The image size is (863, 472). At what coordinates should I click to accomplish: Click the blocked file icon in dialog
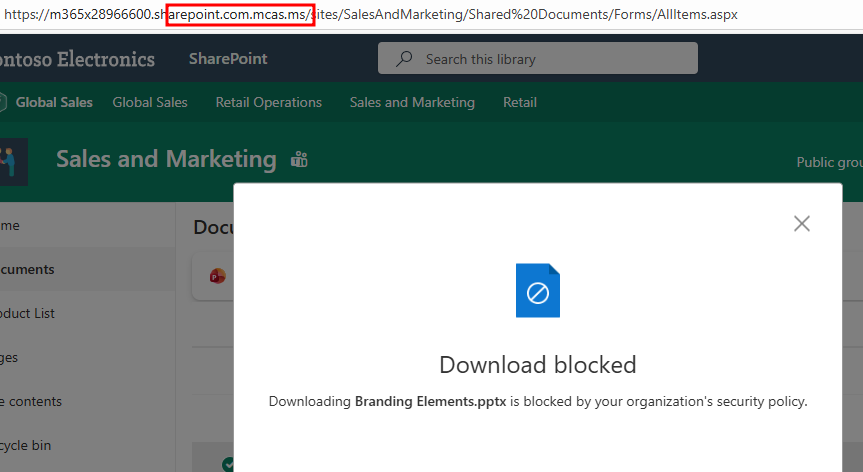[538, 291]
